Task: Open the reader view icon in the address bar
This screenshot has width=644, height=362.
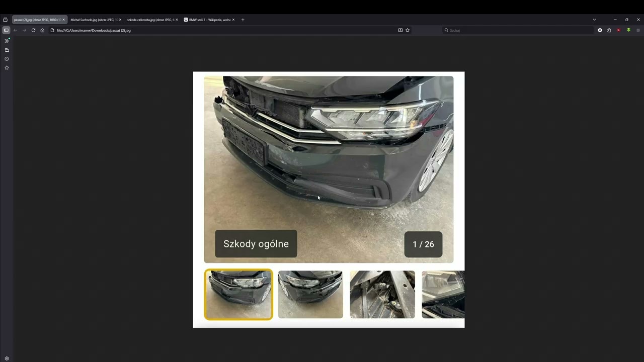Action: pyautogui.click(x=400, y=30)
